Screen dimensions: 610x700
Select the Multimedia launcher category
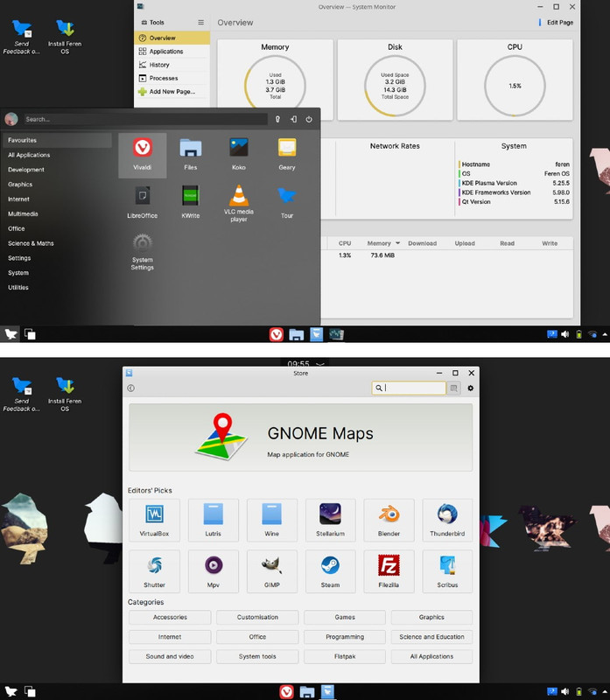coord(57,213)
